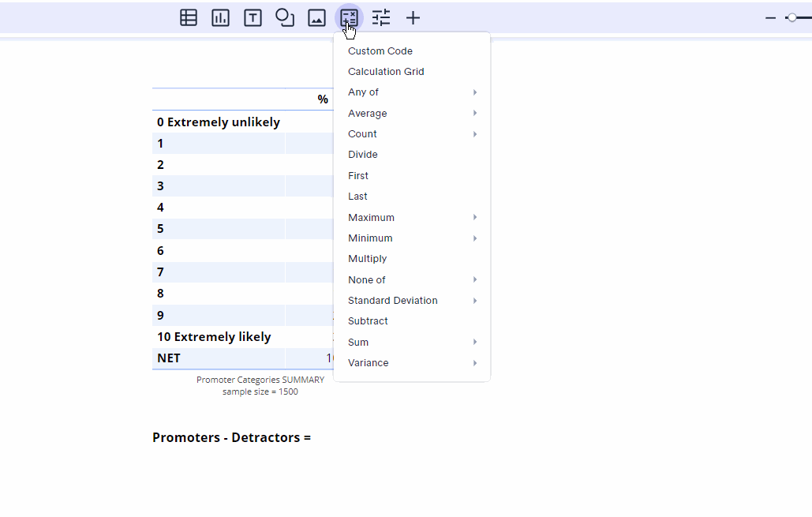Select the Divide calculation
This screenshot has height=517, width=812.
(362, 154)
